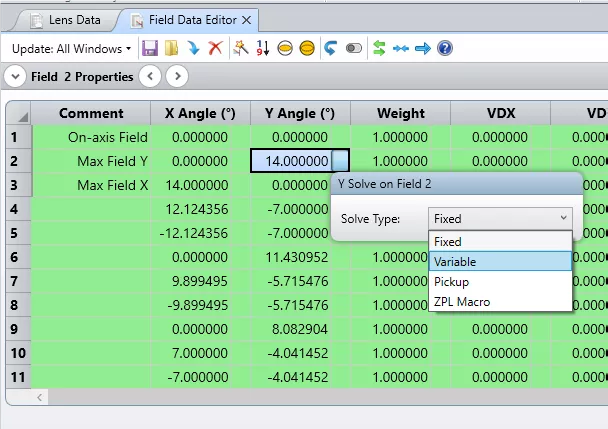Screen dimensions: 608x429
Task: Go to previous field properties arrow
Action: pyautogui.click(x=149, y=76)
